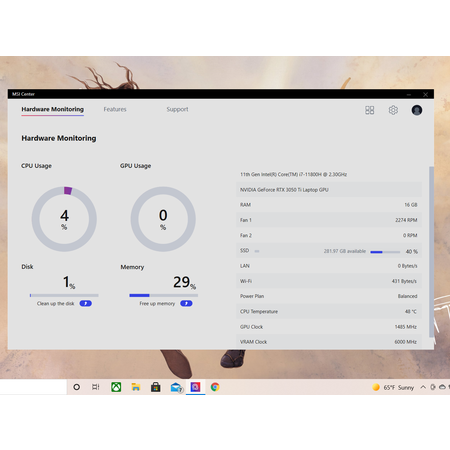Switch to the Features tab
Image resolution: width=450 pixels, height=450 pixels.
115,109
